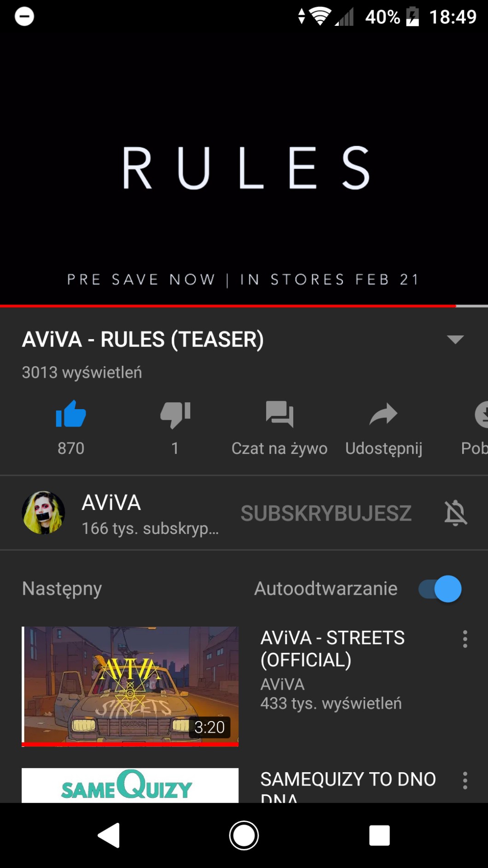Viewport: 488px width, 868px height.
Task: Toggle subscription via SUBSKRYBUJESZ button
Action: pyautogui.click(x=326, y=513)
